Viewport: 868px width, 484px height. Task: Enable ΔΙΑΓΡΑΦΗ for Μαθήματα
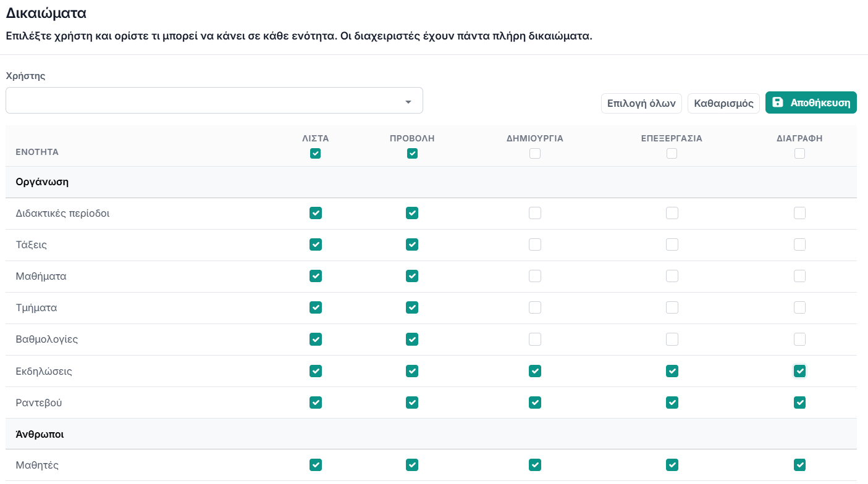[799, 276]
